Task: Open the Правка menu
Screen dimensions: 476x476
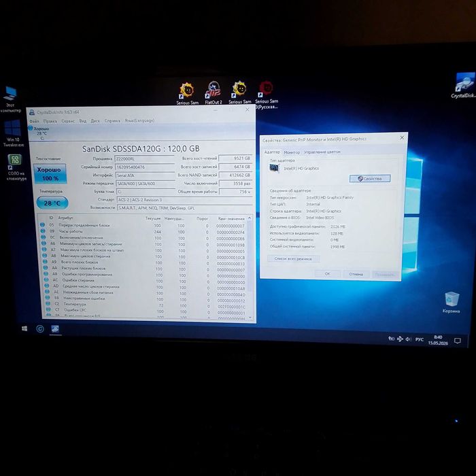Action: pos(50,121)
